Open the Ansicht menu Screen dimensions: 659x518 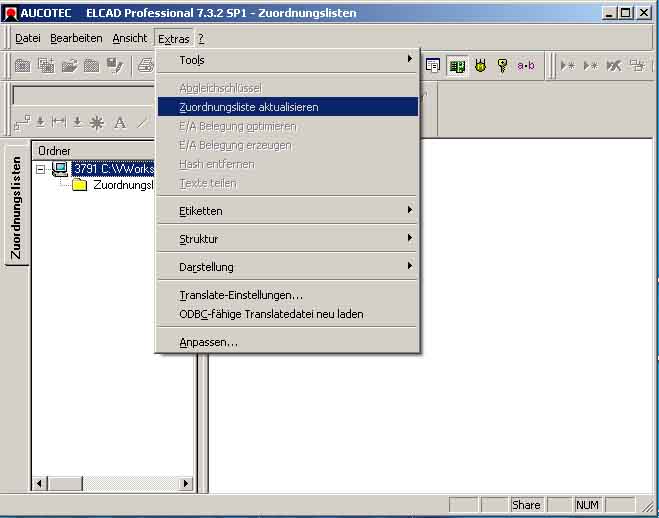(x=130, y=38)
